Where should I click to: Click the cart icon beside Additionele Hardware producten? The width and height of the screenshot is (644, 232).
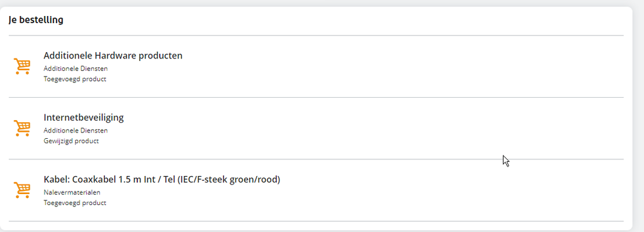[x=22, y=66]
